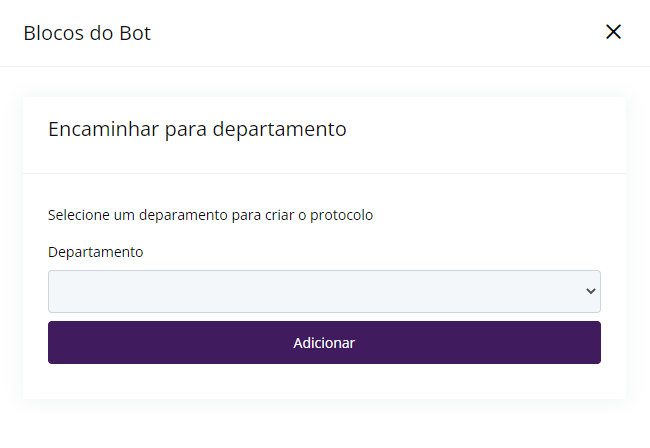The image size is (650, 448).
Task: Click the word Encaminhar in card title
Action: click(103, 129)
